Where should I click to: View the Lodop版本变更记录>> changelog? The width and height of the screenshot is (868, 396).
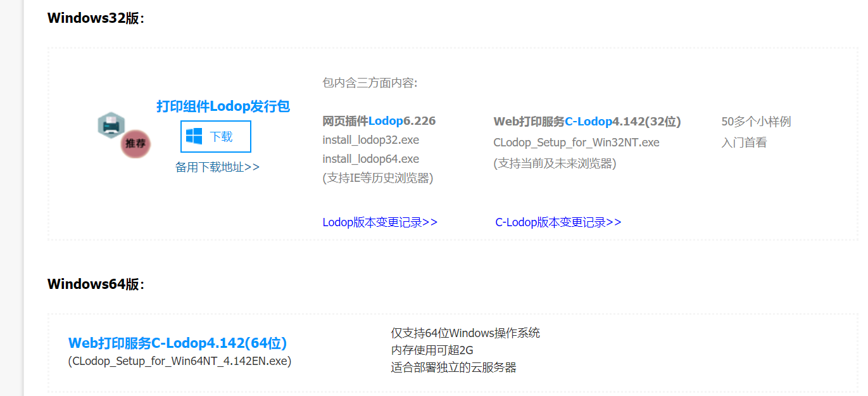click(380, 222)
